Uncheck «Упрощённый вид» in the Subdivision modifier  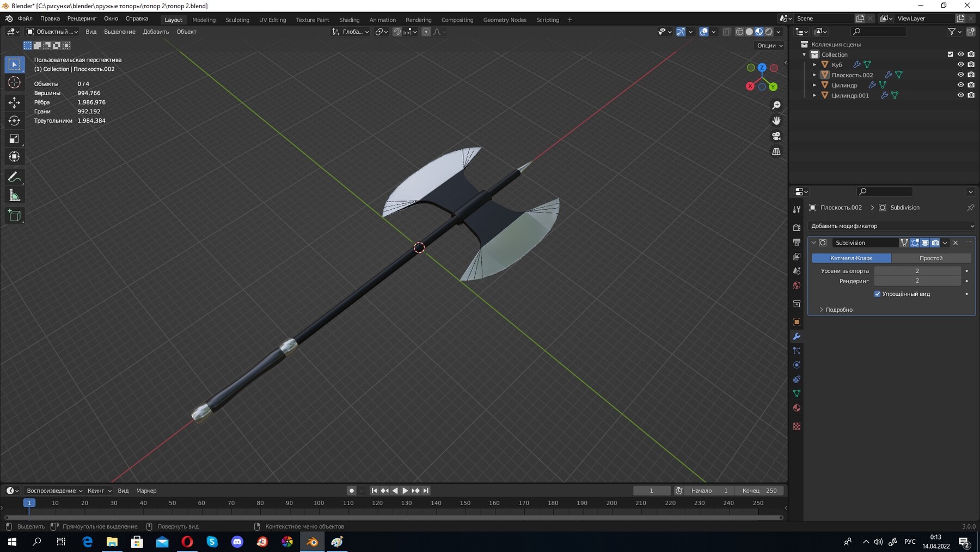[x=878, y=294]
